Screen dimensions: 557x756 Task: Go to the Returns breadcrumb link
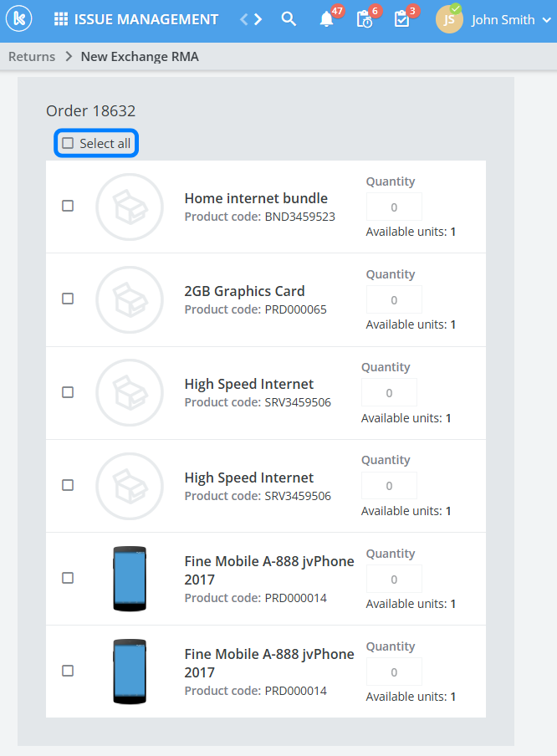pos(32,57)
